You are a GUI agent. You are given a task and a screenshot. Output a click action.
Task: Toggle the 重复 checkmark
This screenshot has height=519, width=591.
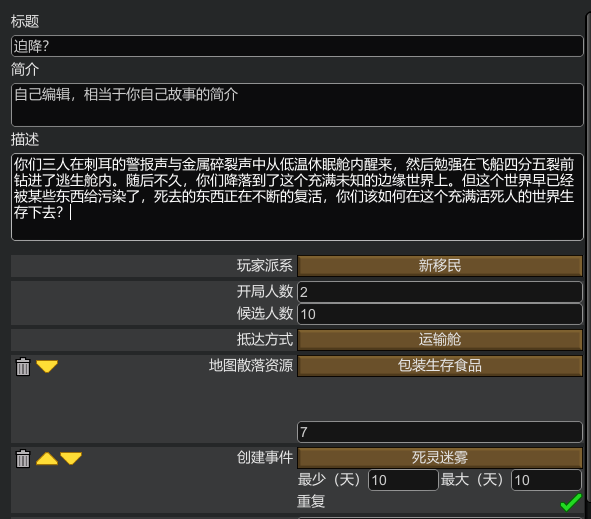(x=571, y=502)
